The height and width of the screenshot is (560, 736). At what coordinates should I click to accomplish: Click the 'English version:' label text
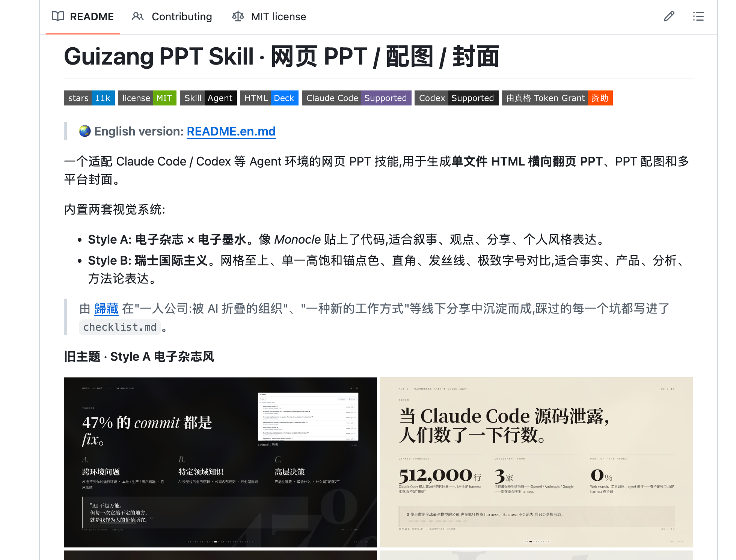click(x=139, y=131)
